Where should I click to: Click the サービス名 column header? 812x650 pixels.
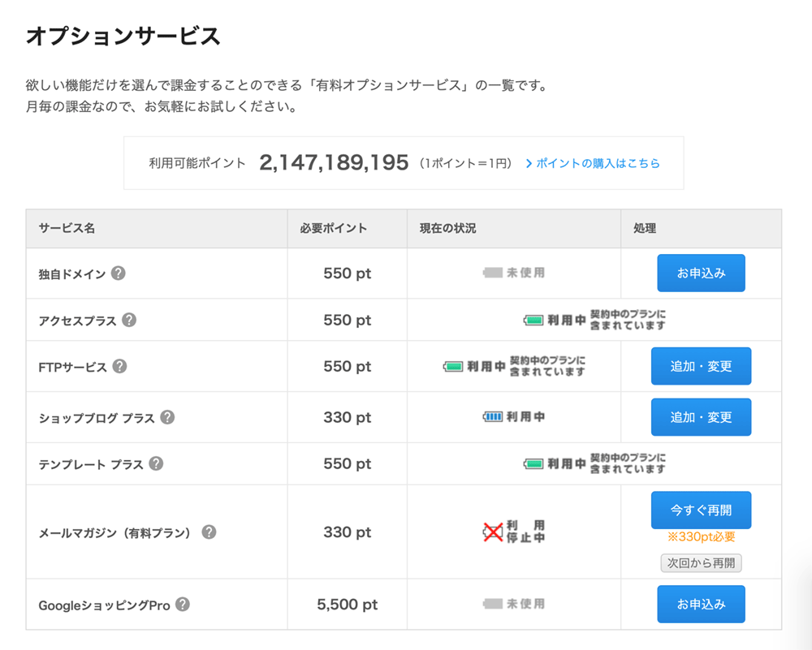(67, 229)
